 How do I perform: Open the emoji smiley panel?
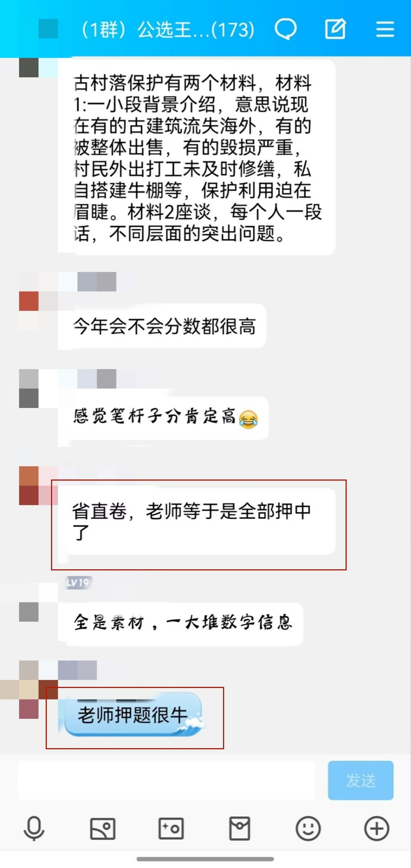[308, 828]
